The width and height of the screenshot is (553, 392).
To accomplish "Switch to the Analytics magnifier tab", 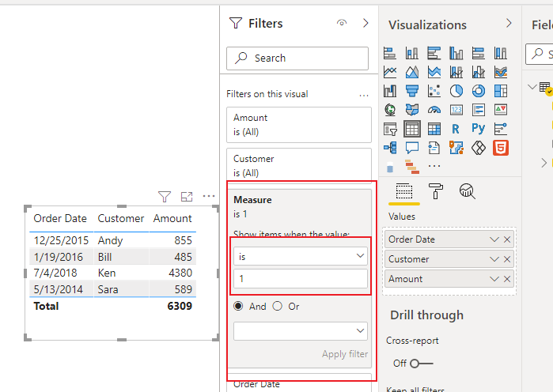I will [468, 191].
